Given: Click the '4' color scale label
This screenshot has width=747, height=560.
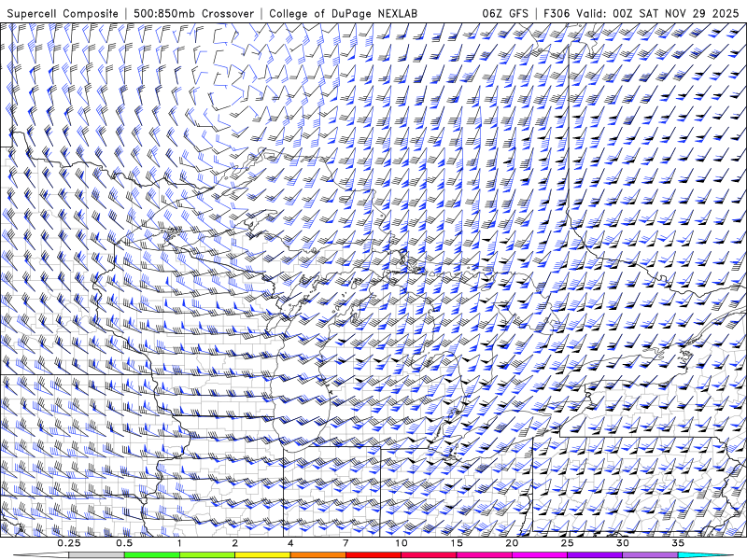Looking at the screenshot, I should point(290,543).
